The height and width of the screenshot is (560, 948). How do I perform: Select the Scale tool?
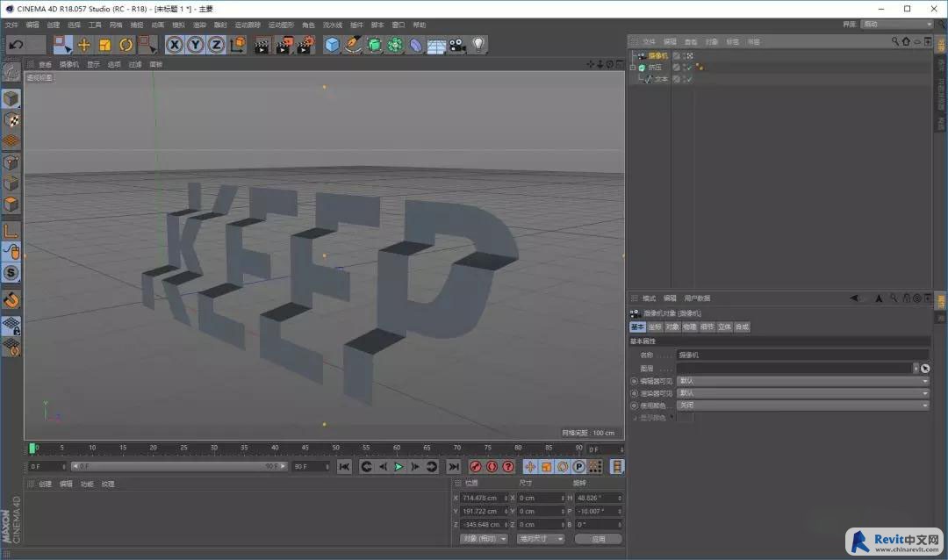click(x=104, y=45)
